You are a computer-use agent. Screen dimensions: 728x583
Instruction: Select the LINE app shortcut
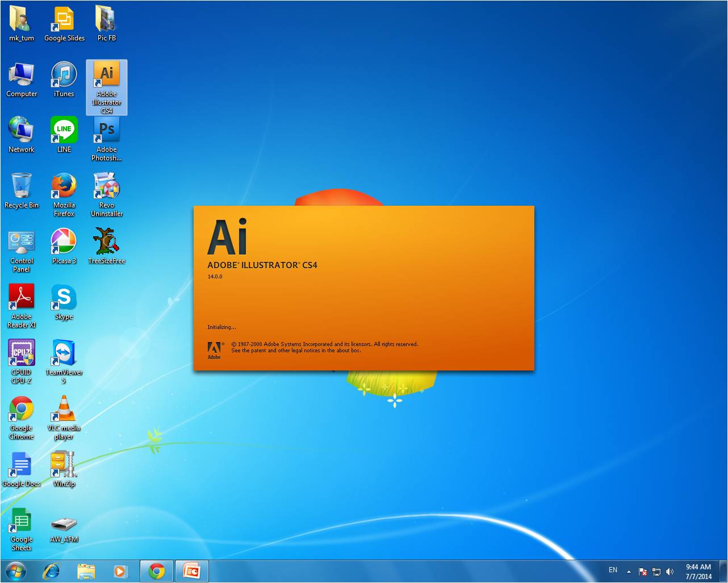pyautogui.click(x=64, y=135)
